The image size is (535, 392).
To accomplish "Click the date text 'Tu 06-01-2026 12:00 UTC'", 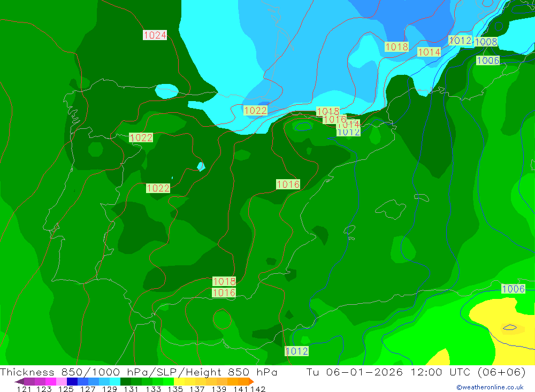I will [389, 372].
